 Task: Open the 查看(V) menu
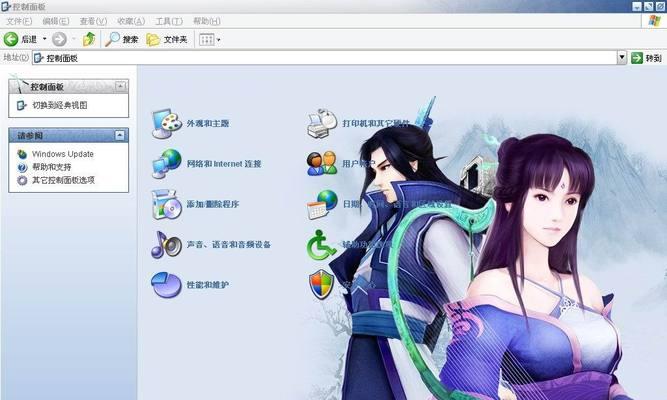pyautogui.click(x=93, y=21)
